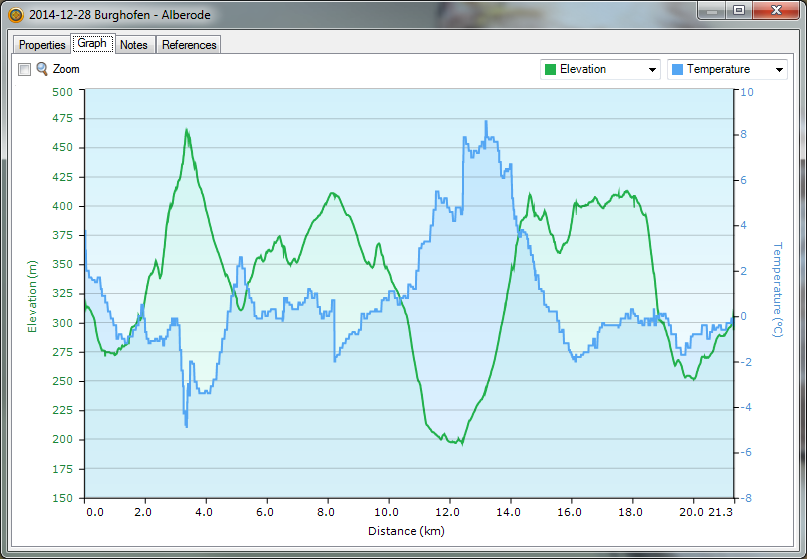Go to the References tab
807x559 pixels.
tap(189, 45)
